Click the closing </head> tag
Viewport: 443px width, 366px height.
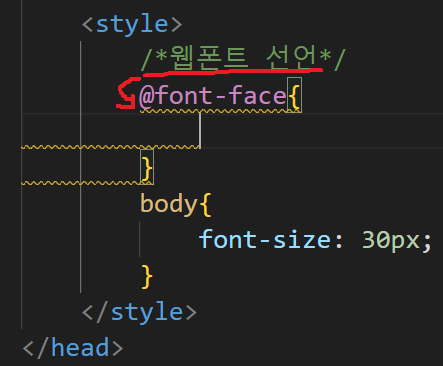(73, 348)
